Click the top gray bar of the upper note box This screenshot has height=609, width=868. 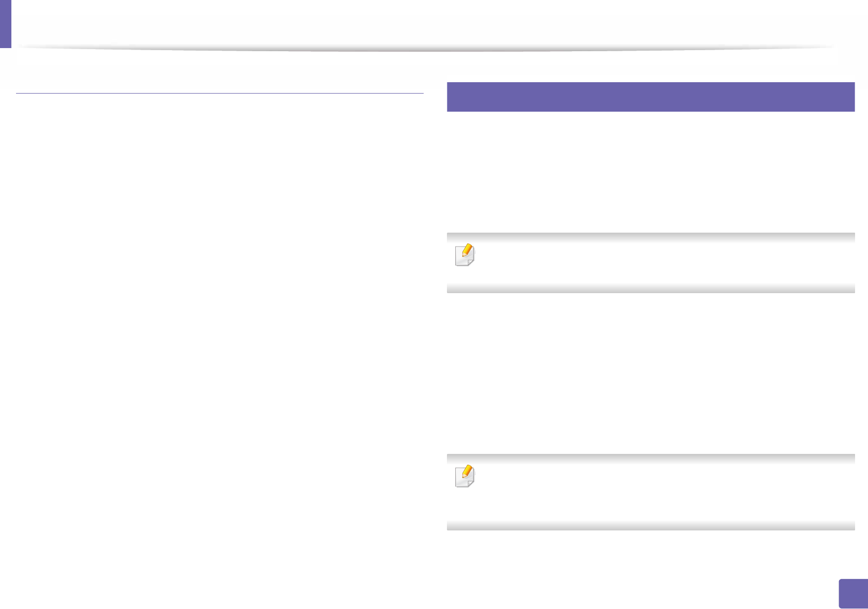650,237
